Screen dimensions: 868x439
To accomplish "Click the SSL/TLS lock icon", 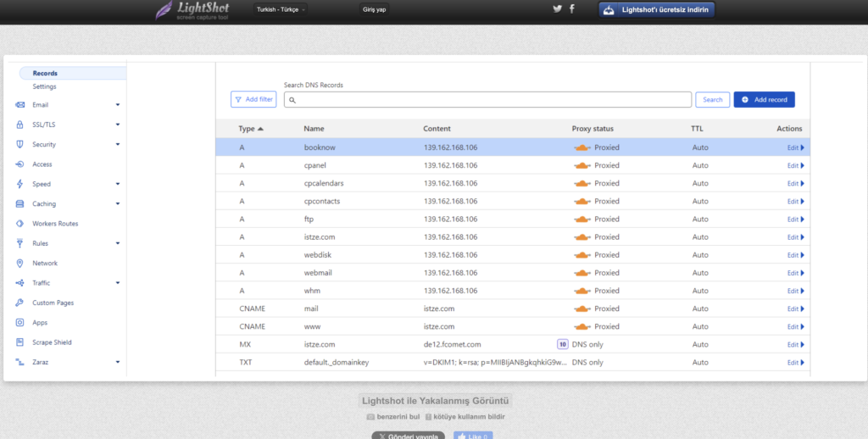I will [x=20, y=125].
